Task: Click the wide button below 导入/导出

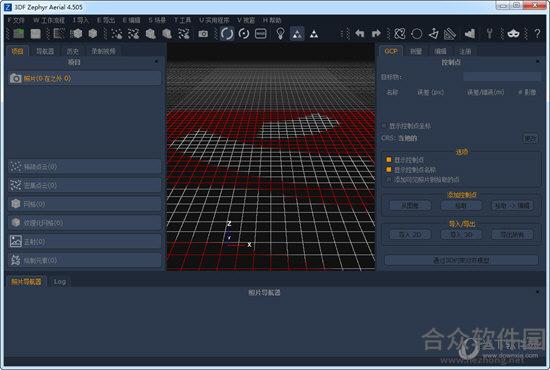Action: tap(461, 260)
